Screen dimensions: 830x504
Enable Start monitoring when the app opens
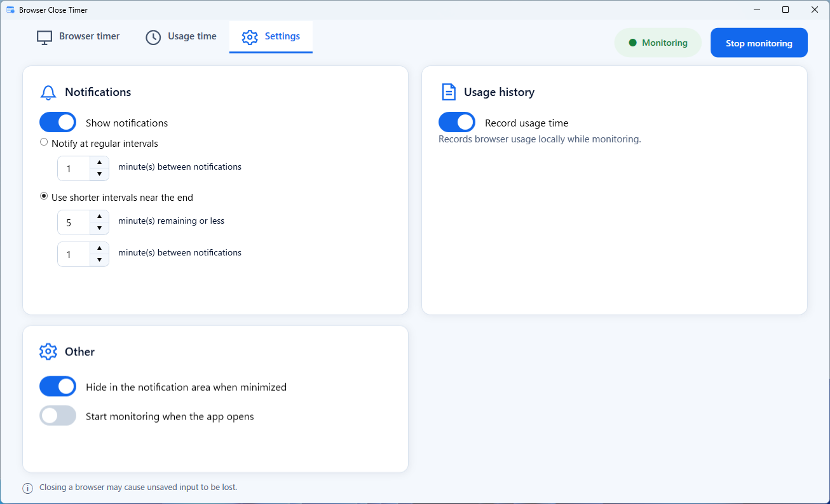click(58, 416)
